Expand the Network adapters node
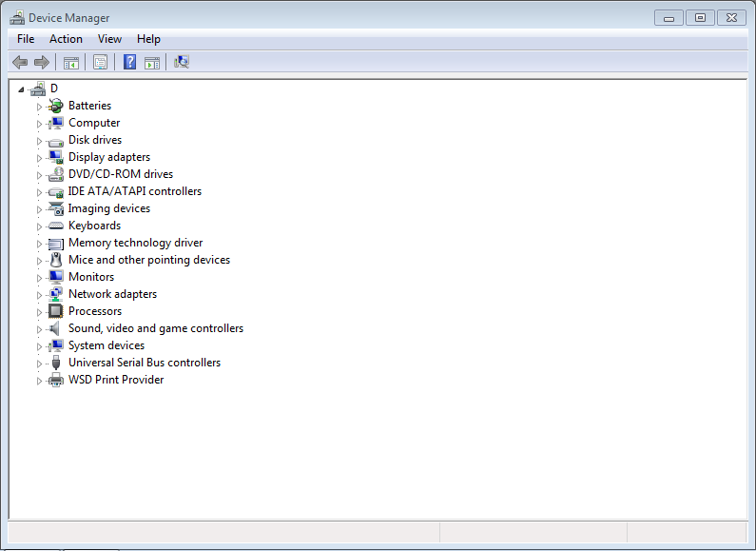This screenshot has width=756, height=551. click(40, 295)
